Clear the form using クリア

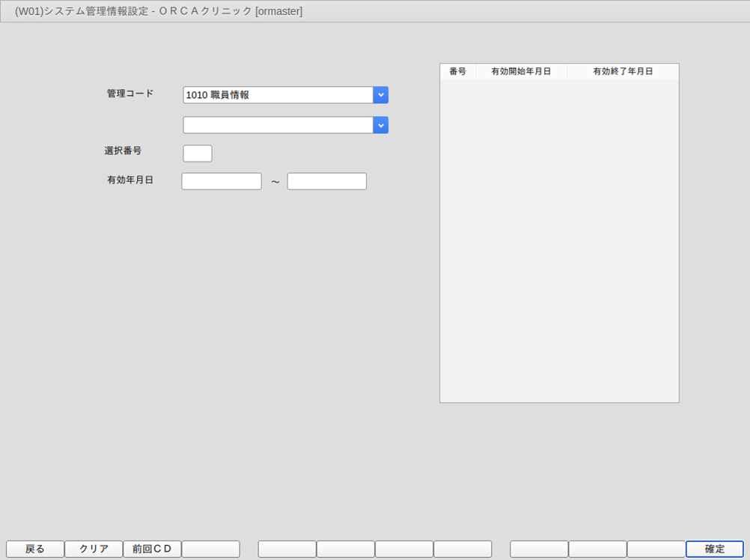tap(94, 549)
